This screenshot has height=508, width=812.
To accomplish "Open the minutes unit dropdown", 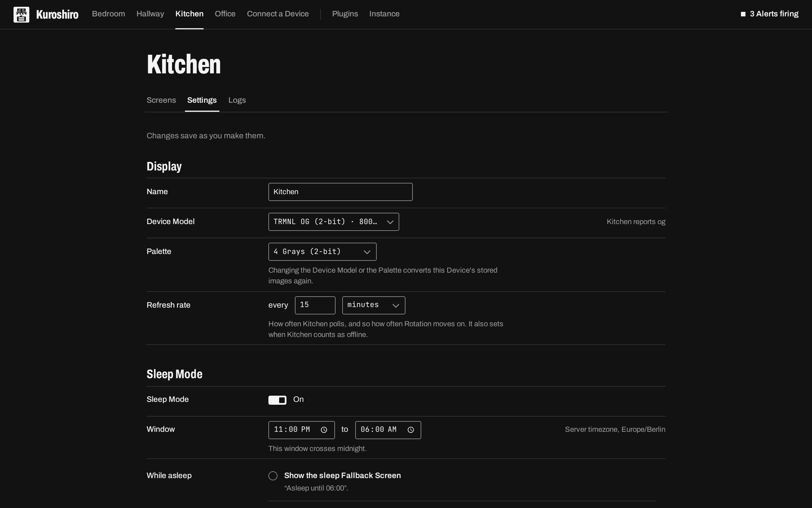I will pos(374,305).
